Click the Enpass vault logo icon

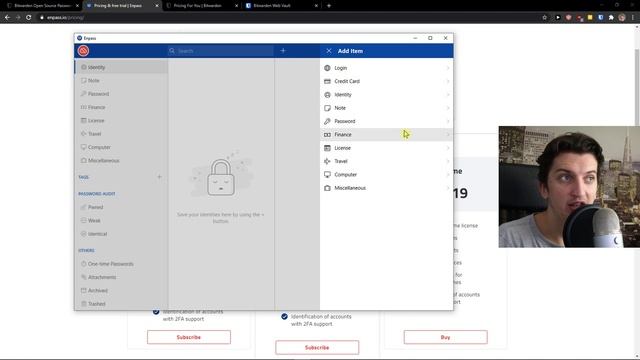point(83,51)
